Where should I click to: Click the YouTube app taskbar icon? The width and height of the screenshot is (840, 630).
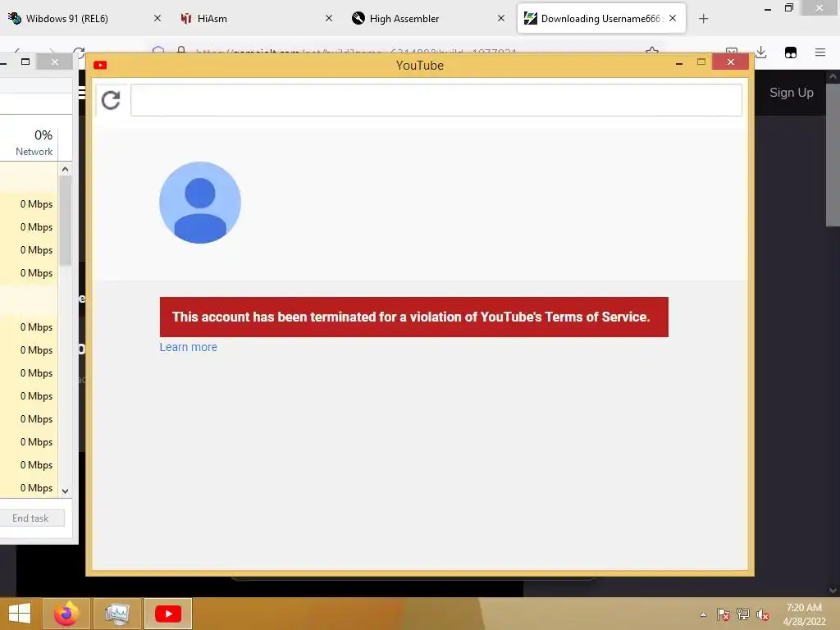pyautogui.click(x=168, y=614)
